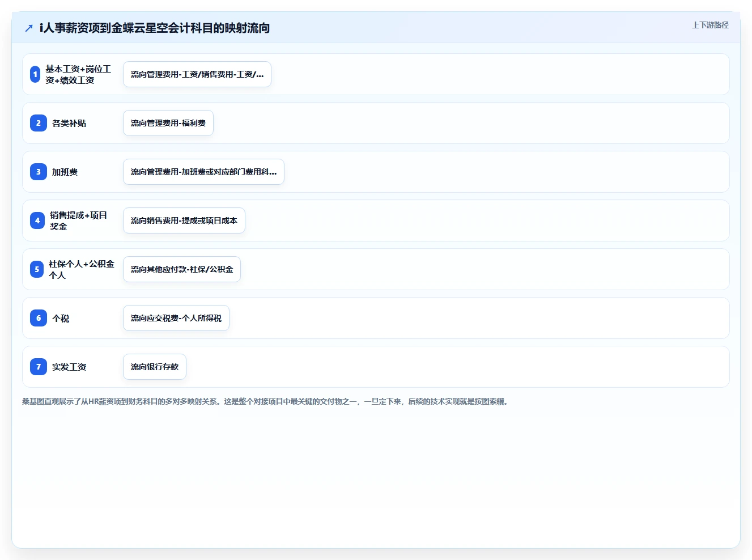
Task: Click the number 2 step badge
Action: 39,123
